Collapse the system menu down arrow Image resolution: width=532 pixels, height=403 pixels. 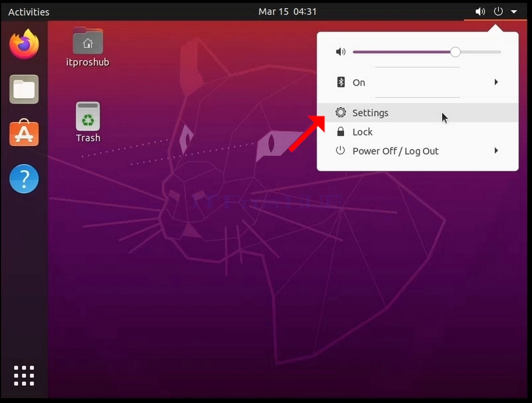(514, 12)
